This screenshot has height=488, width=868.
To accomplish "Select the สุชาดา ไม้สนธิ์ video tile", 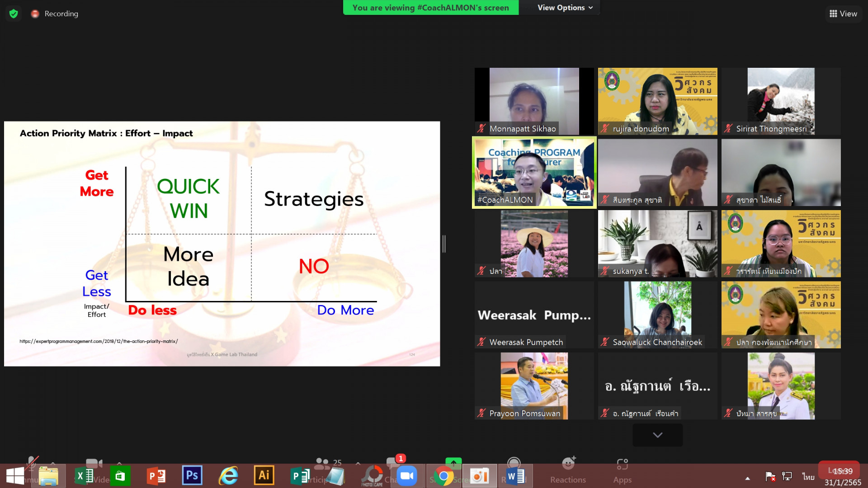I will [781, 172].
